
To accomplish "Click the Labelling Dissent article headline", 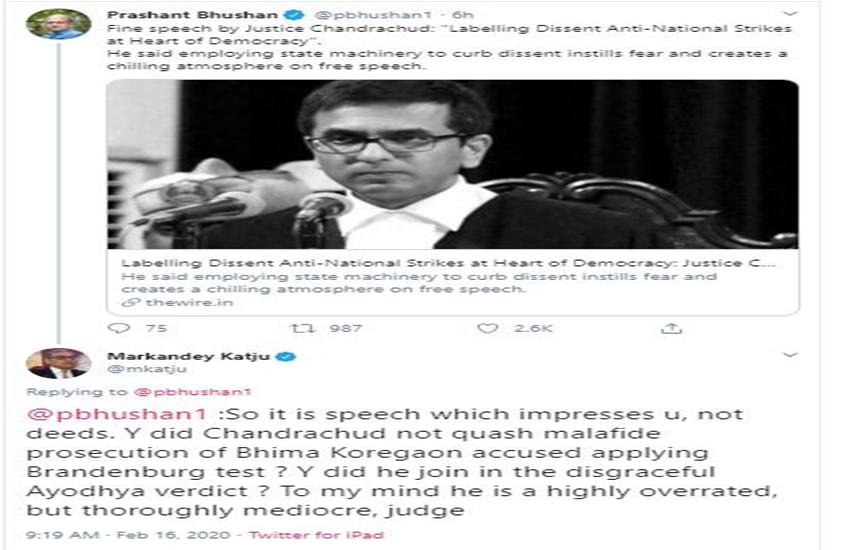I will [448, 263].
